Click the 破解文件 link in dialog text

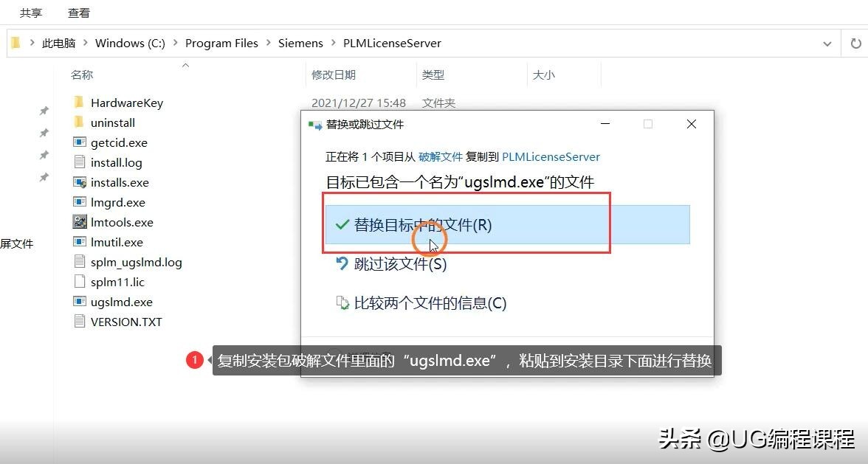pyautogui.click(x=441, y=156)
